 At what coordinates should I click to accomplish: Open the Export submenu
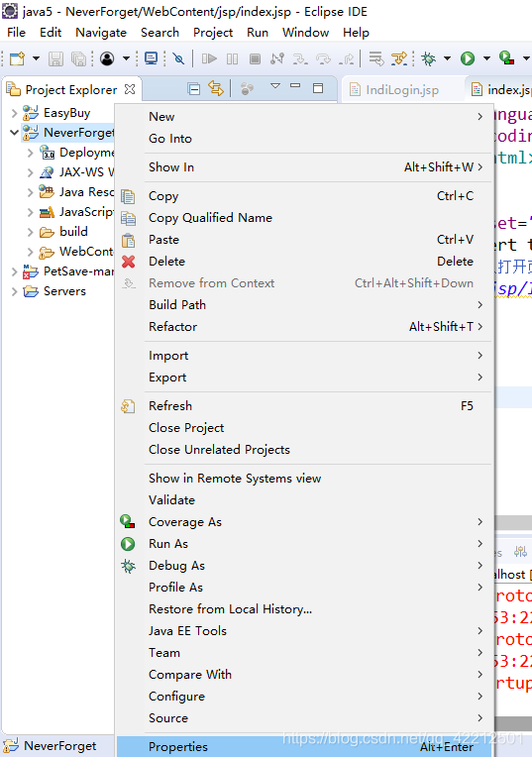[x=305, y=378]
